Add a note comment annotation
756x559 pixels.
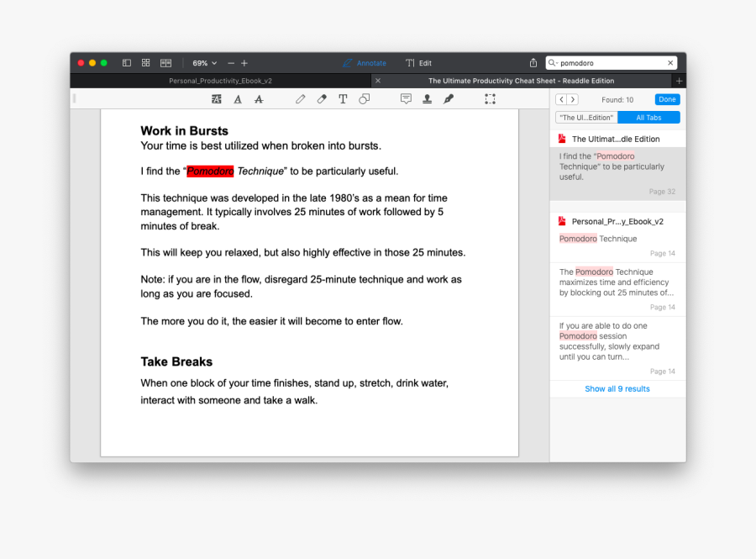(406, 99)
